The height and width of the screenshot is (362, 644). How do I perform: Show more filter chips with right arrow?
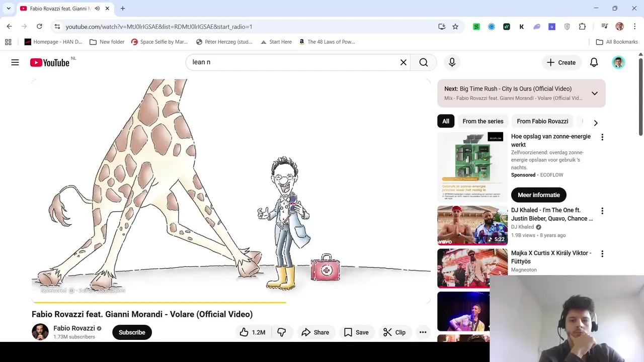(596, 123)
